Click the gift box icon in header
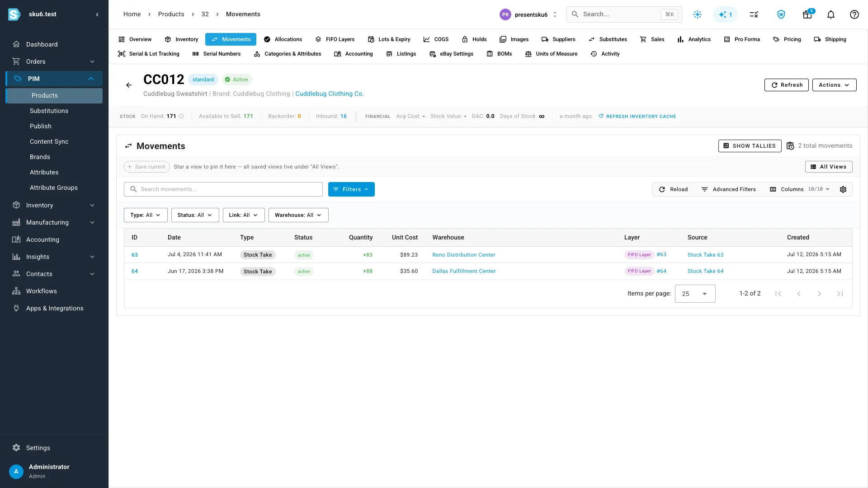The width and height of the screenshot is (868, 488). 807,14
